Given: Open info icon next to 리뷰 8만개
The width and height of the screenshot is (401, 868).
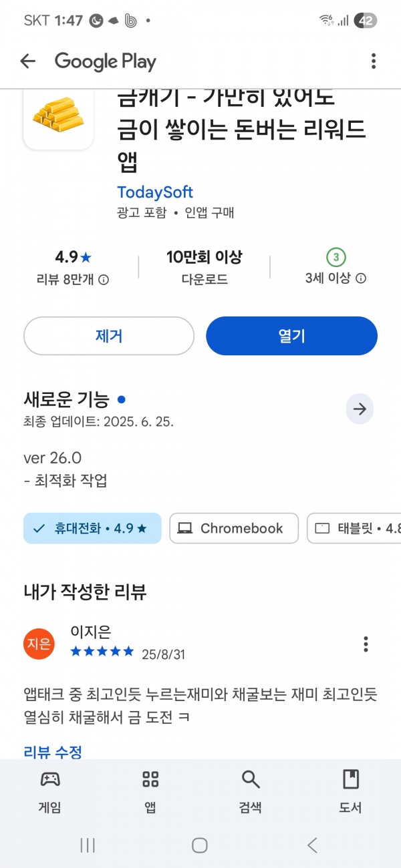Looking at the screenshot, I should [104, 280].
